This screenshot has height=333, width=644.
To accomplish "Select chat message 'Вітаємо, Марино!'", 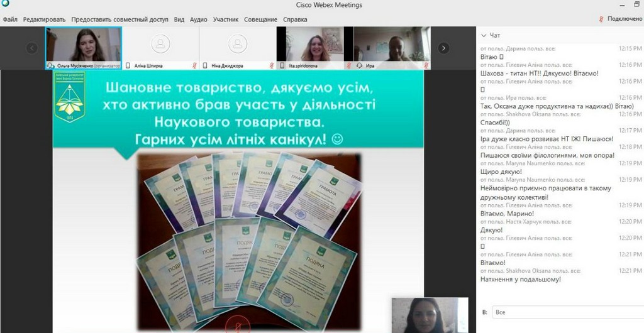I will pos(508,213).
